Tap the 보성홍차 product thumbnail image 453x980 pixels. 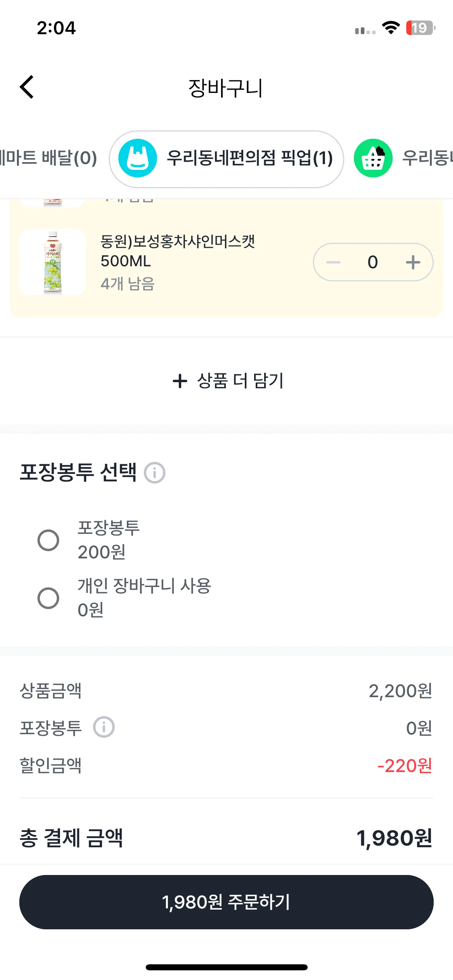click(53, 262)
